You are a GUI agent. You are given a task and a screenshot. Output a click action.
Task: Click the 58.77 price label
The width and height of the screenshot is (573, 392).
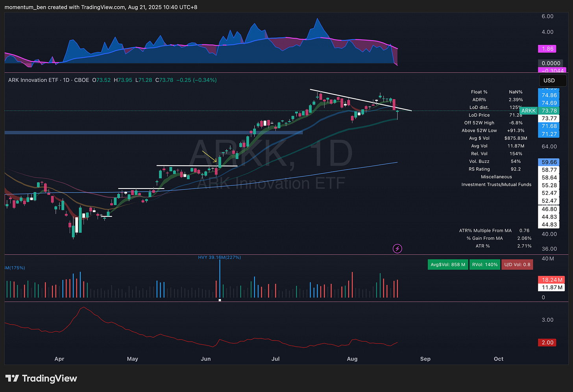point(549,170)
